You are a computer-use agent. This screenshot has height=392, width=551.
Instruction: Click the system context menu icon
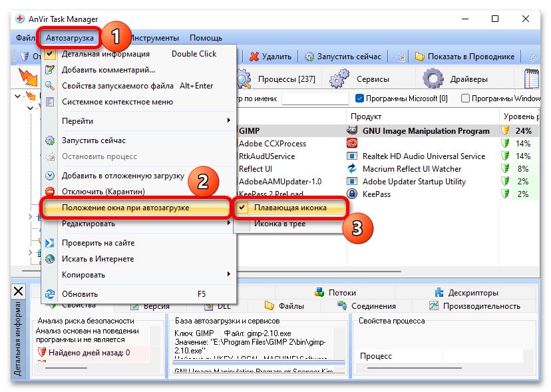point(50,102)
